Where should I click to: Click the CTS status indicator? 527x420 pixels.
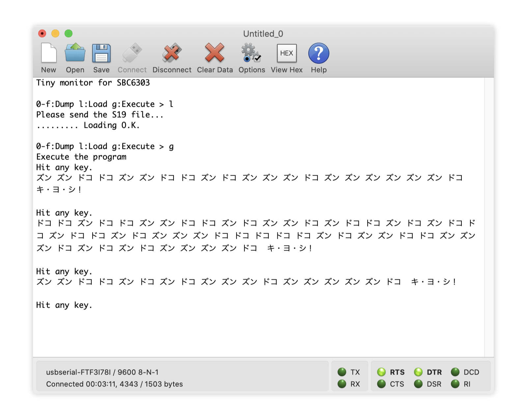381,384
